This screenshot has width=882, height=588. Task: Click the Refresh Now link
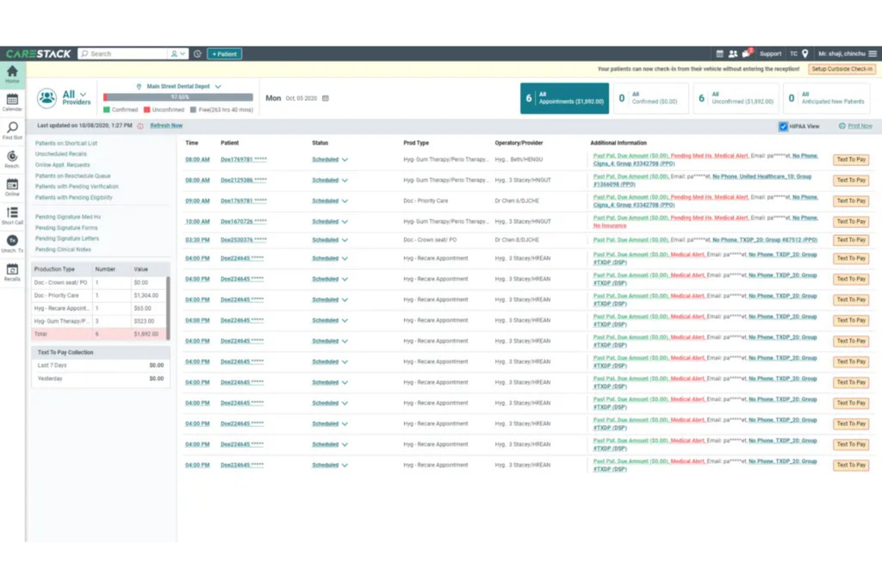pos(166,126)
